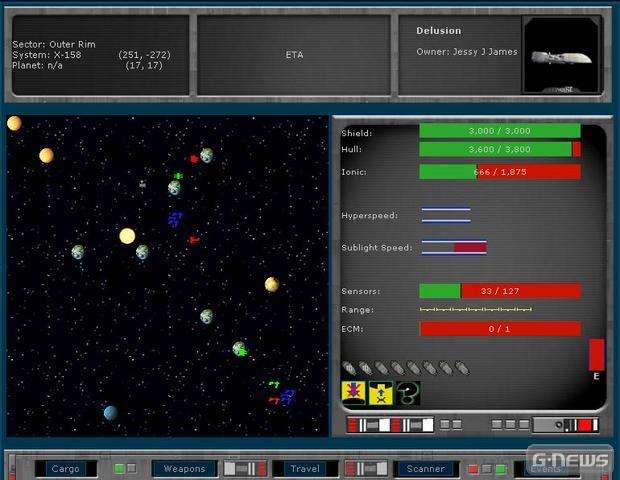The height and width of the screenshot is (480, 620).
Task: Click the ETA display panel
Action: 294,55
